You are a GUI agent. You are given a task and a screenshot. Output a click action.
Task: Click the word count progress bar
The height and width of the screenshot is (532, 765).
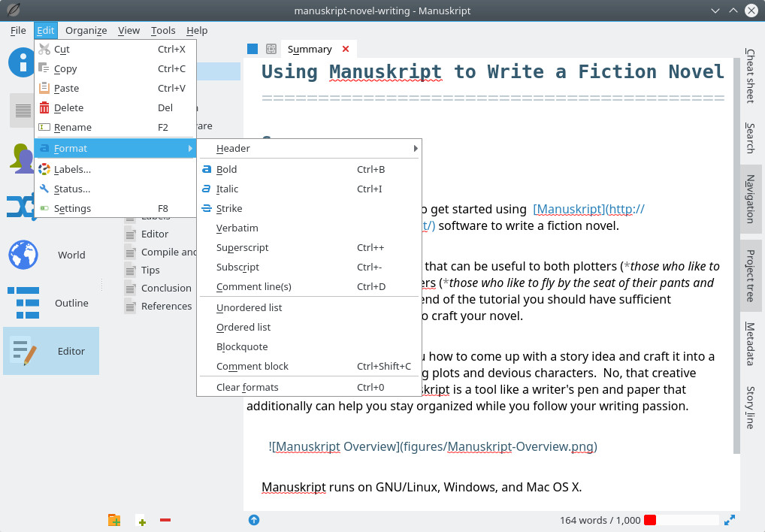click(x=681, y=520)
